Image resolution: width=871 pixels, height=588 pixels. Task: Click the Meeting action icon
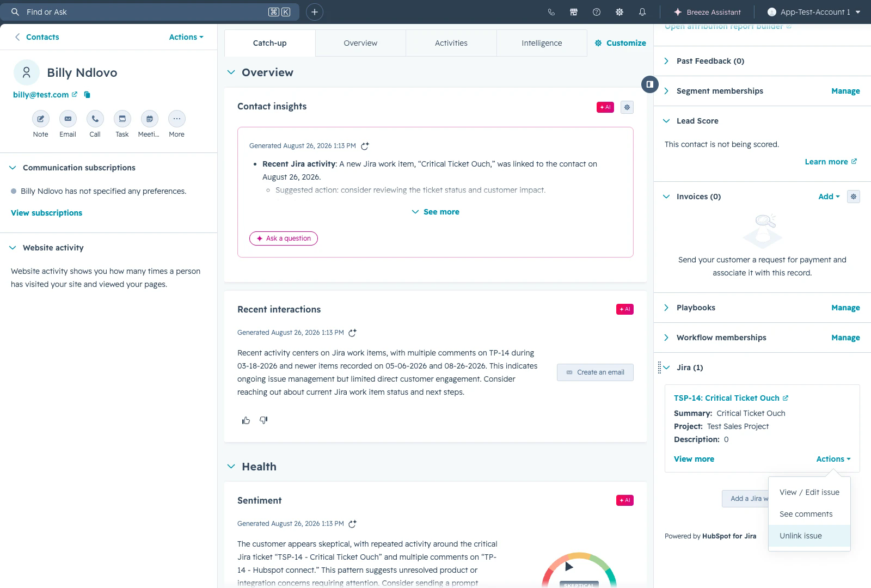[149, 119]
